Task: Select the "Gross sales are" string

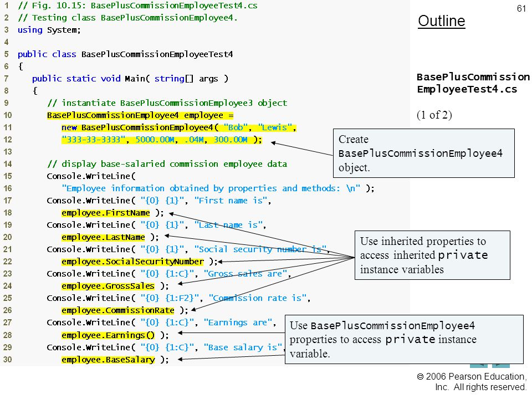Action: click(x=245, y=274)
